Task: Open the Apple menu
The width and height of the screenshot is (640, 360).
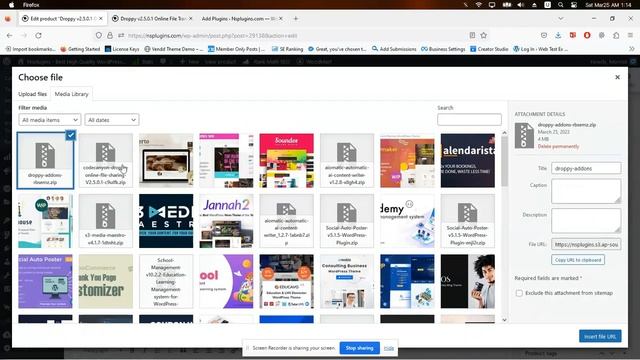Action: 11,5
